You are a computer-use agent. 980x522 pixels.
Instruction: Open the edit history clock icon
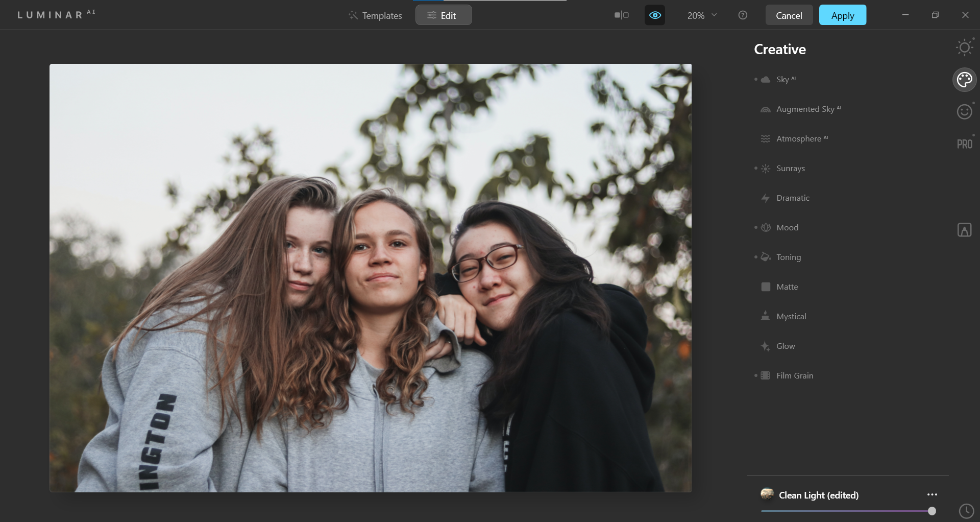coord(966,511)
